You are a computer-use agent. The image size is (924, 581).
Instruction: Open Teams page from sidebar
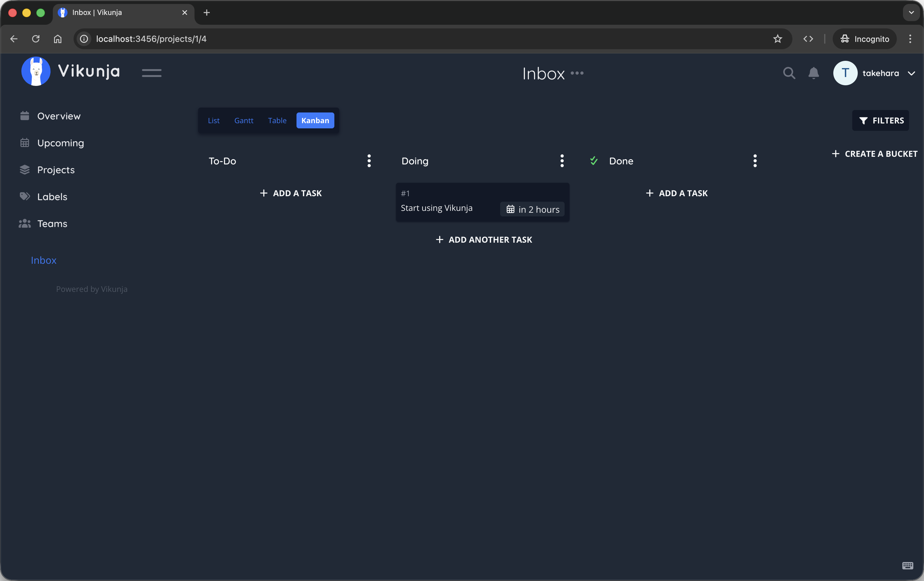tap(52, 223)
